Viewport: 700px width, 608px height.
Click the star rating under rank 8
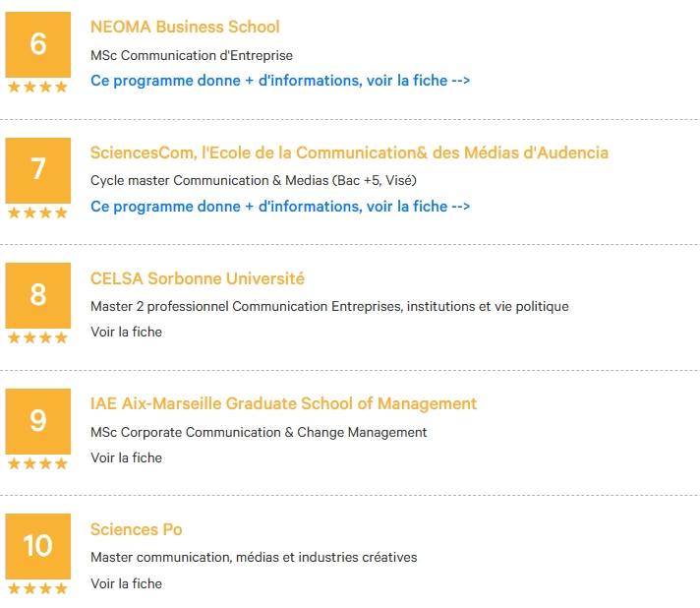pyautogui.click(x=38, y=337)
